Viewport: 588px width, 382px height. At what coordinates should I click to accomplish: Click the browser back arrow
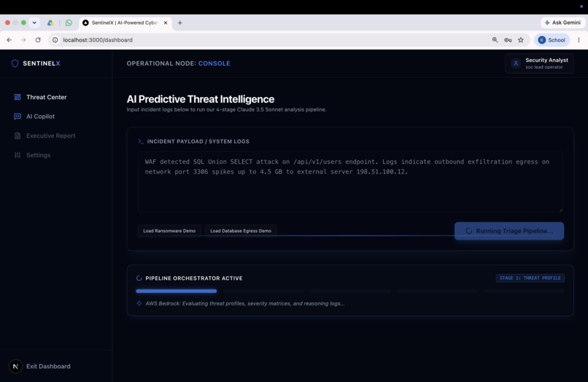pos(9,40)
